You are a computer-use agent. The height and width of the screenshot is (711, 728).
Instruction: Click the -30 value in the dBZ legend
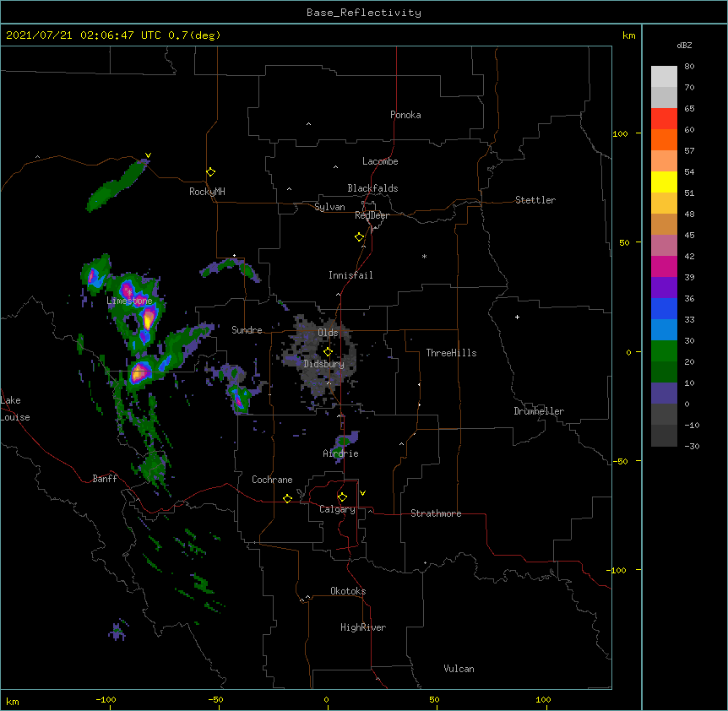tap(692, 446)
